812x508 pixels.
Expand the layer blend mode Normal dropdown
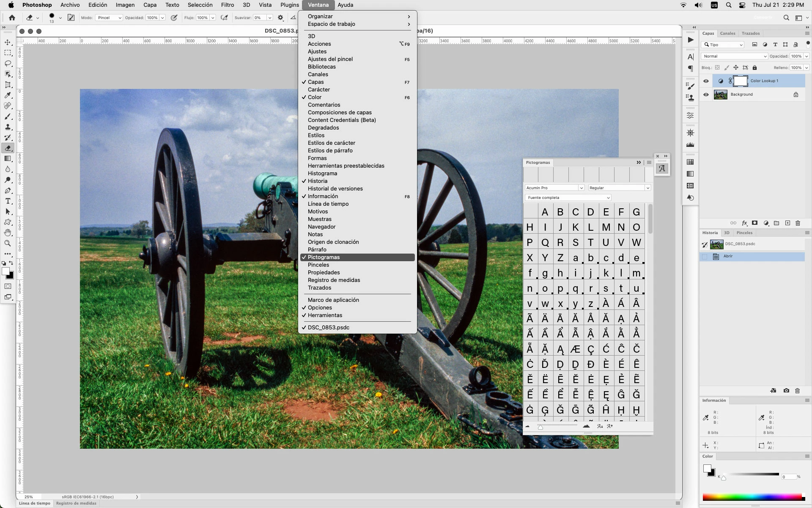click(734, 56)
